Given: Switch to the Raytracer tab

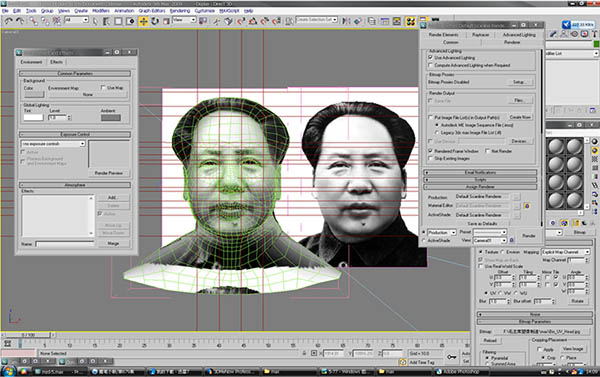Looking at the screenshot, I should 480,34.
